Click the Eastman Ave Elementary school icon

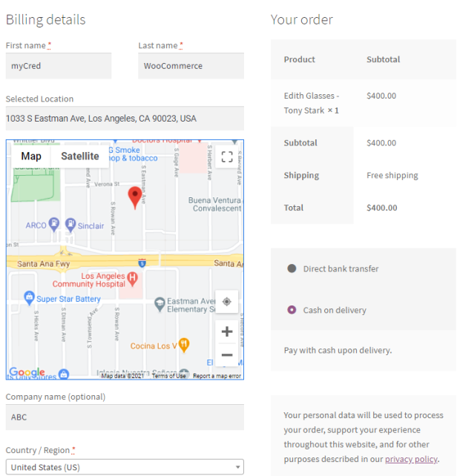[160, 304]
